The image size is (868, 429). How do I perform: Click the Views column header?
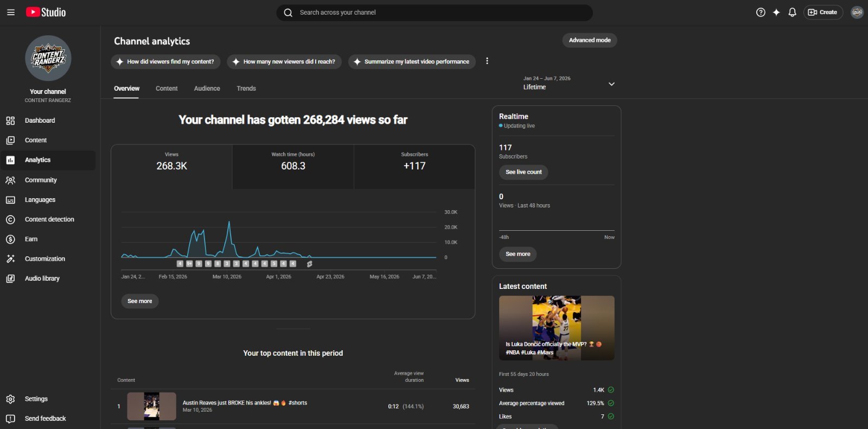coord(462,380)
